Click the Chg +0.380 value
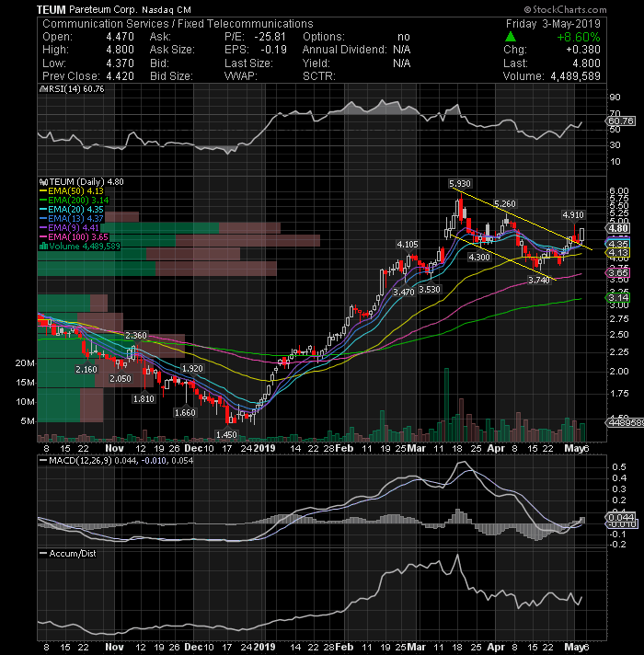Viewport: 644px width, 655px height. click(x=583, y=50)
